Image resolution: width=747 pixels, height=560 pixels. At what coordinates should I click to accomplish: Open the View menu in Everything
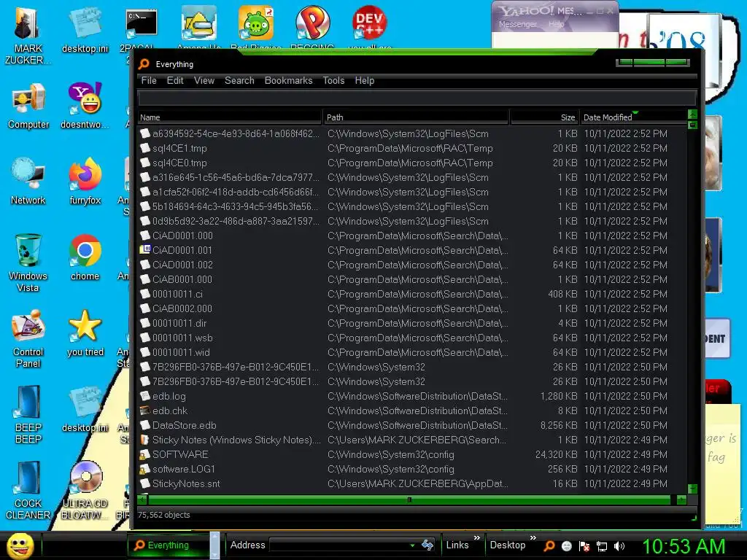pyautogui.click(x=204, y=80)
